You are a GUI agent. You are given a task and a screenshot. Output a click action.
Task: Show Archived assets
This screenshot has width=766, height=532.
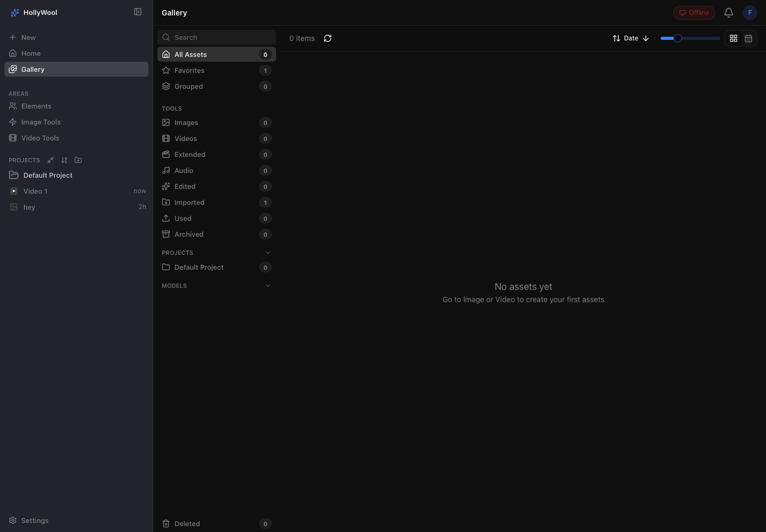coord(217,234)
